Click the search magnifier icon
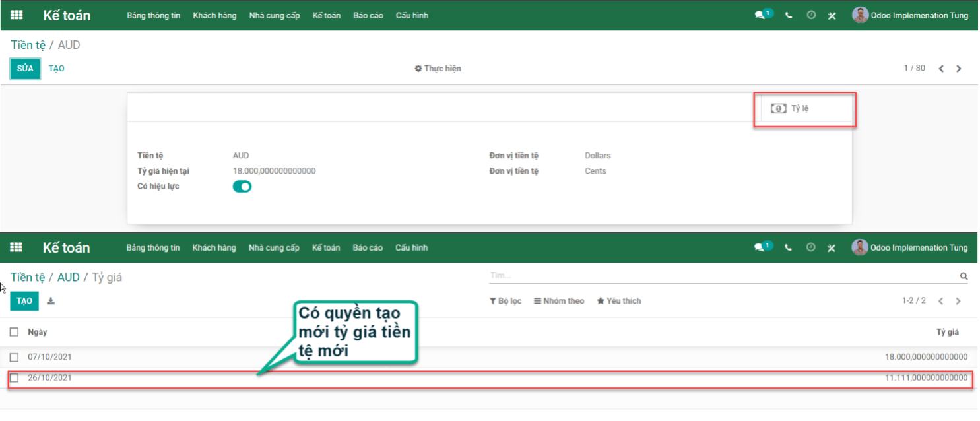Image resolution: width=980 pixels, height=421 pixels. [964, 276]
